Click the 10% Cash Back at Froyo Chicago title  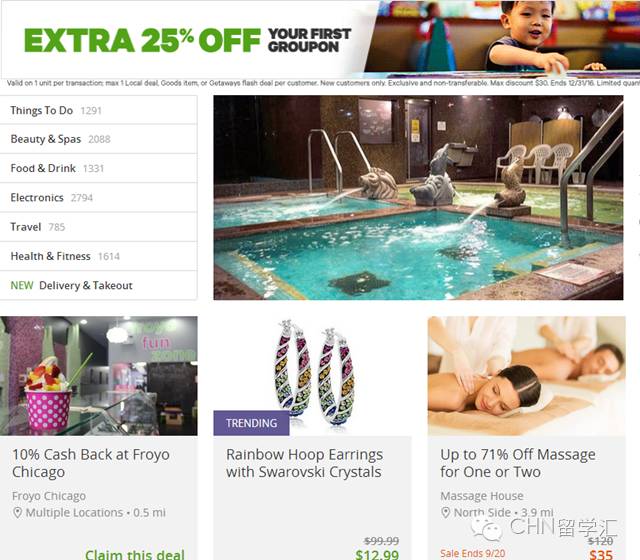coord(91,463)
